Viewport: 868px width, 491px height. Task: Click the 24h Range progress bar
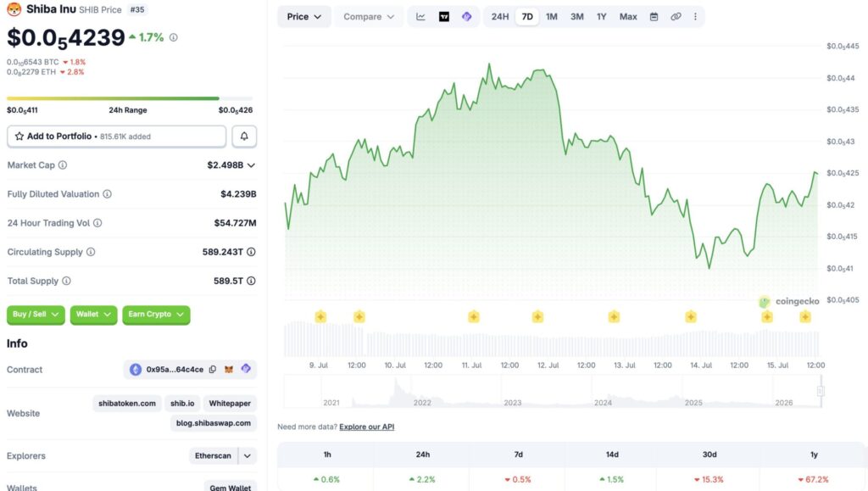[130, 98]
